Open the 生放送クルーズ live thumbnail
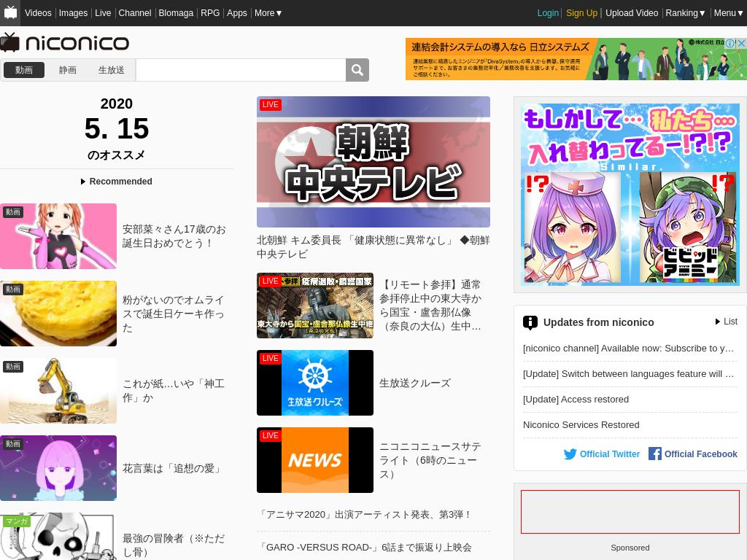Image resolution: width=747 pixels, height=560 pixels. pos(315,383)
